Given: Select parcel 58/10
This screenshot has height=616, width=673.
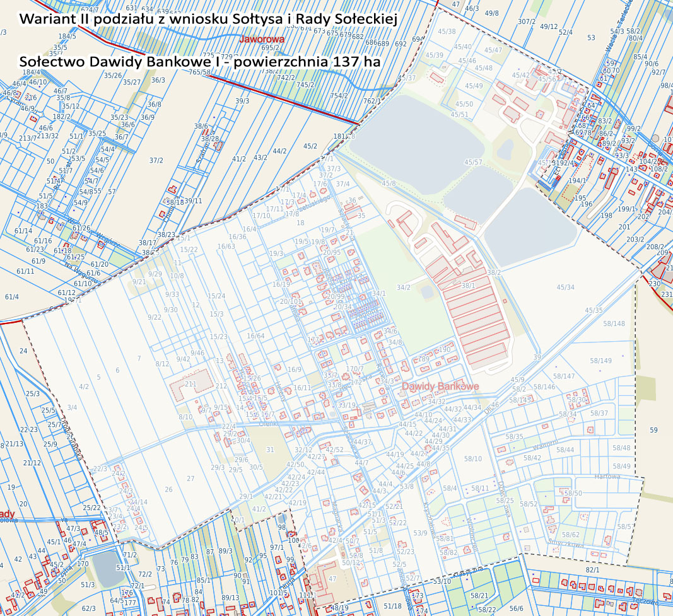Looking at the screenshot, I should [472, 458].
